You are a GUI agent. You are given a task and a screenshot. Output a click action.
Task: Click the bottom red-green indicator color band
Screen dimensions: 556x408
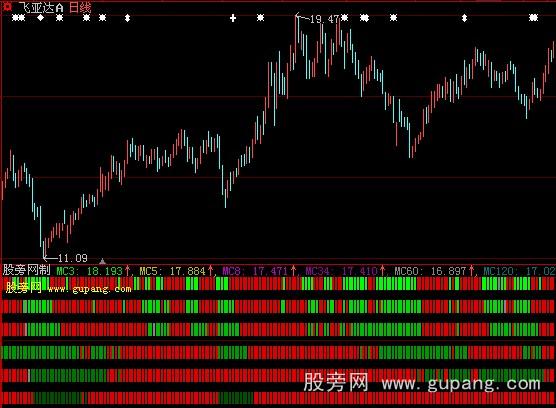278,398
